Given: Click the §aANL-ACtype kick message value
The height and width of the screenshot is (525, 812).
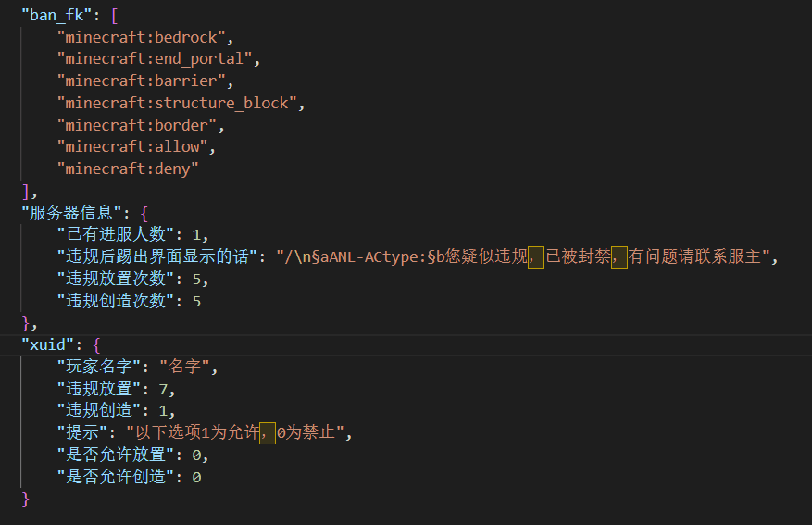Looking at the screenshot, I should pyautogui.click(x=522, y=256).
